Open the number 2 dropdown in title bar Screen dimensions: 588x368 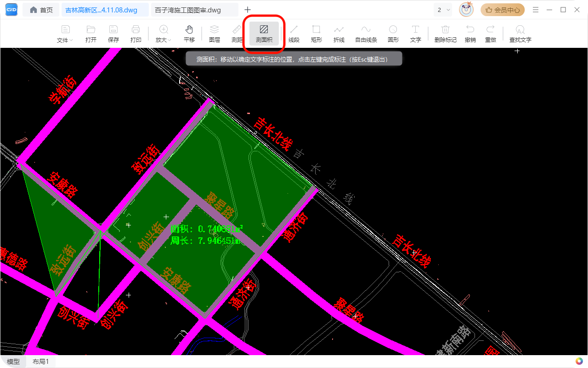click(444, 10)
